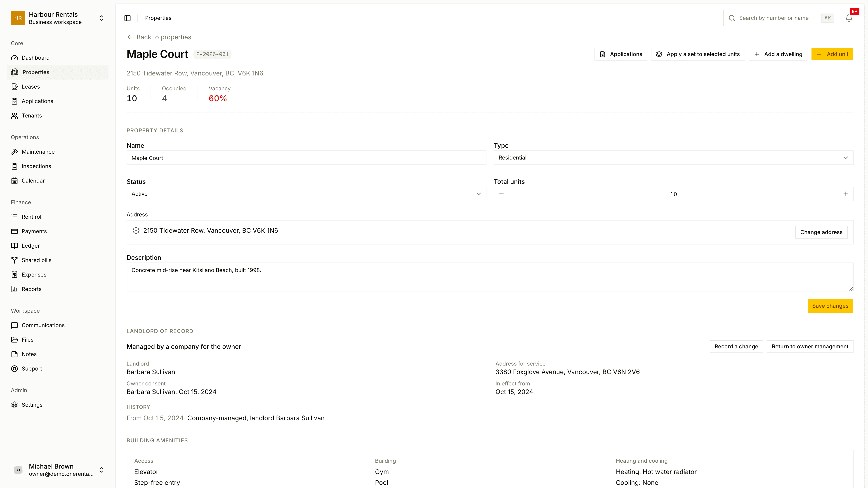Click Return to owner management button
The height and width of the screenshot is (488, 868).
810,347
